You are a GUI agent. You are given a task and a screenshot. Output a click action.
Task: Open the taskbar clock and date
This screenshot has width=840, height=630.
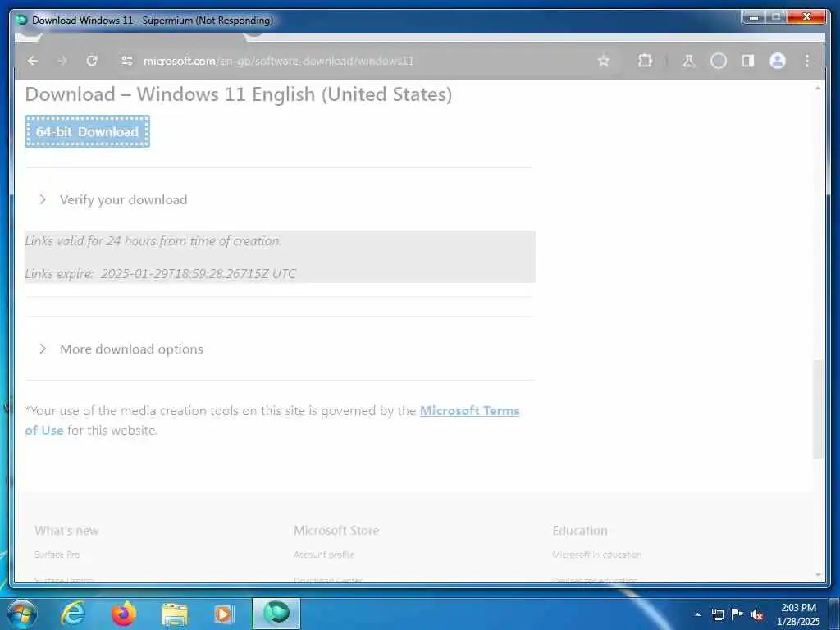[x=798, y=614]
